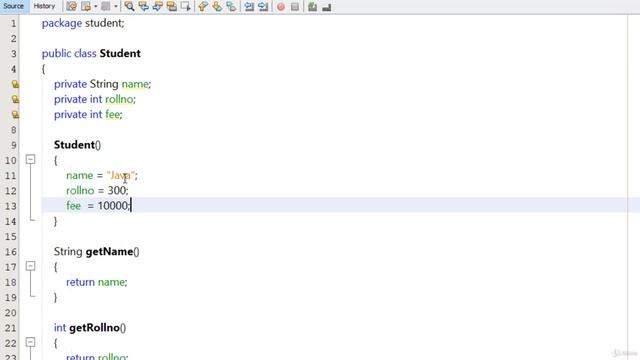Stop macro recording square icon
The image size is (640, 360).
(x=295, y=7)
